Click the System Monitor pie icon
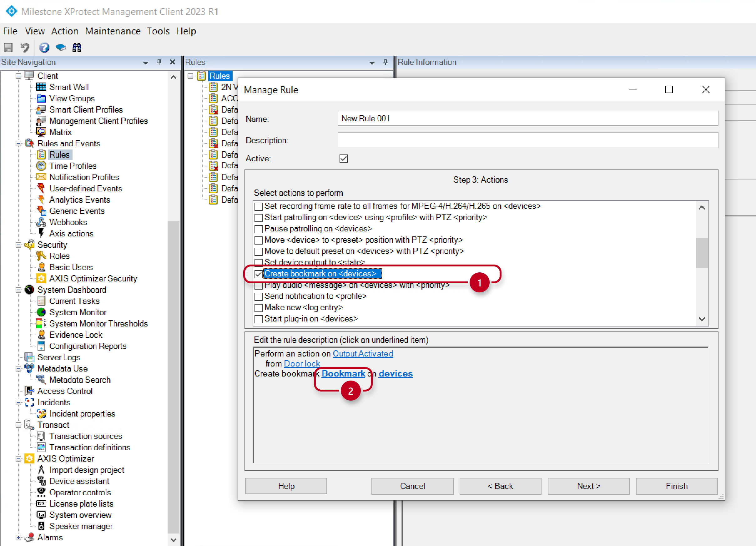Image resolution: width=756 pixels, height=546 pixels. [41, 312]
